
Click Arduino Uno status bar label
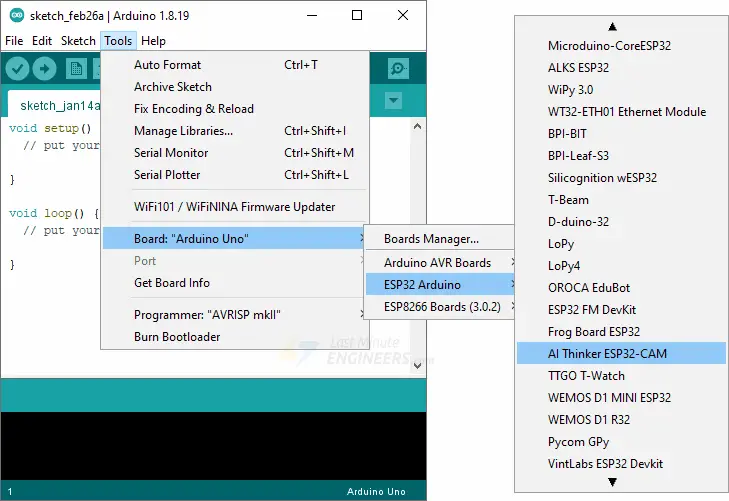[376, 491]
